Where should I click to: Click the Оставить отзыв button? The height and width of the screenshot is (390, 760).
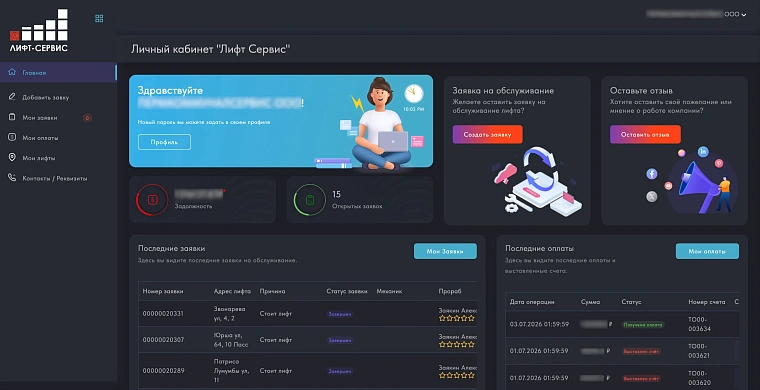tap(645, 134)
